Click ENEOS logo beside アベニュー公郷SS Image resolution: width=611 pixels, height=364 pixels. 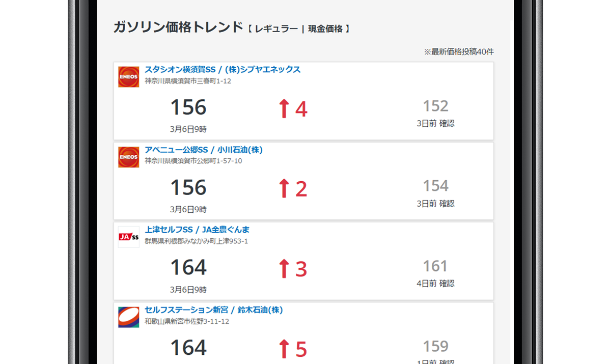128,157
